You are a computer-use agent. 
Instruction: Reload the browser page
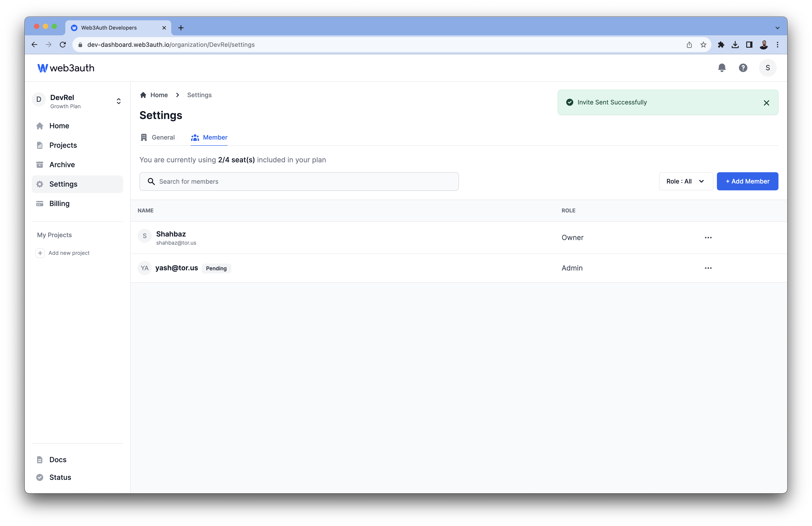tap(63, 45)
